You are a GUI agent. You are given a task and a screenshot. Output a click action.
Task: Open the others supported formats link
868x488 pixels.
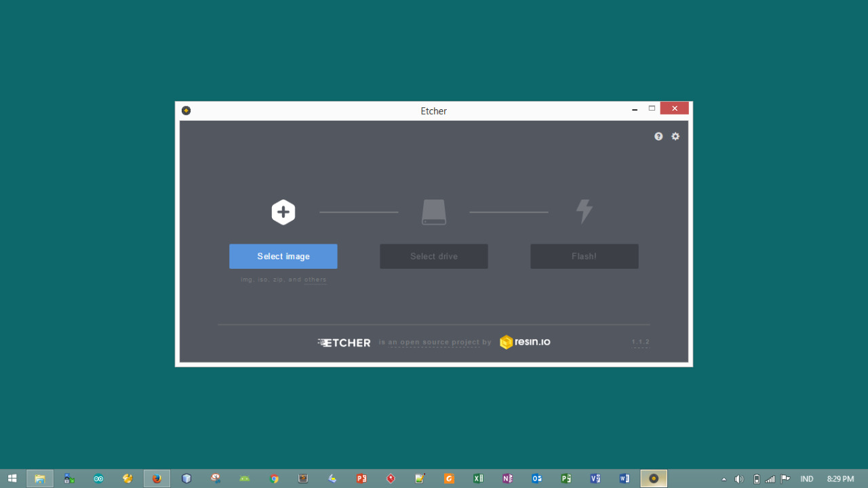point(315,280)
